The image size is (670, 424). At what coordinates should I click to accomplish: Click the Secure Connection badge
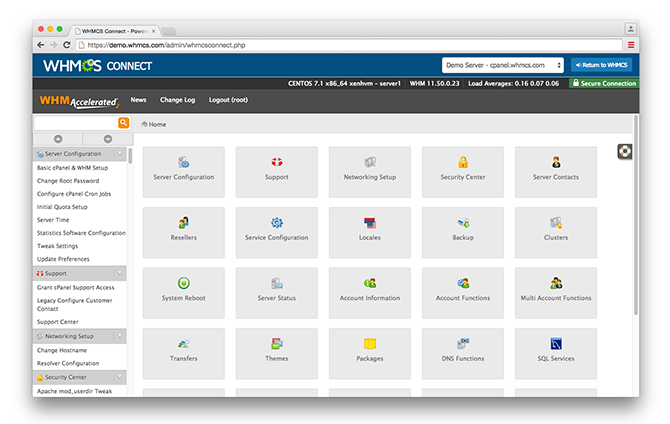tap(604, 83)
